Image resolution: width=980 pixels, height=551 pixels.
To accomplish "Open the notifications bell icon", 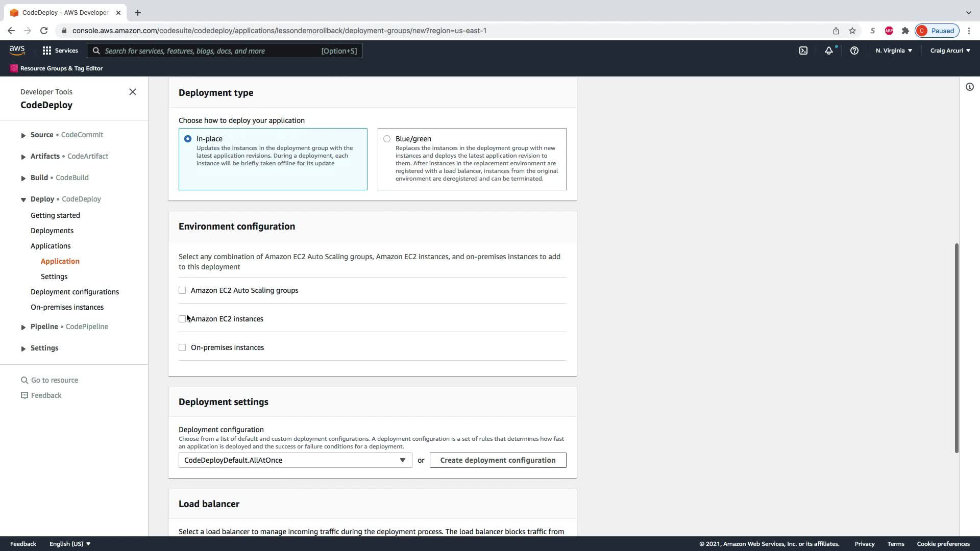I will 828,51.
